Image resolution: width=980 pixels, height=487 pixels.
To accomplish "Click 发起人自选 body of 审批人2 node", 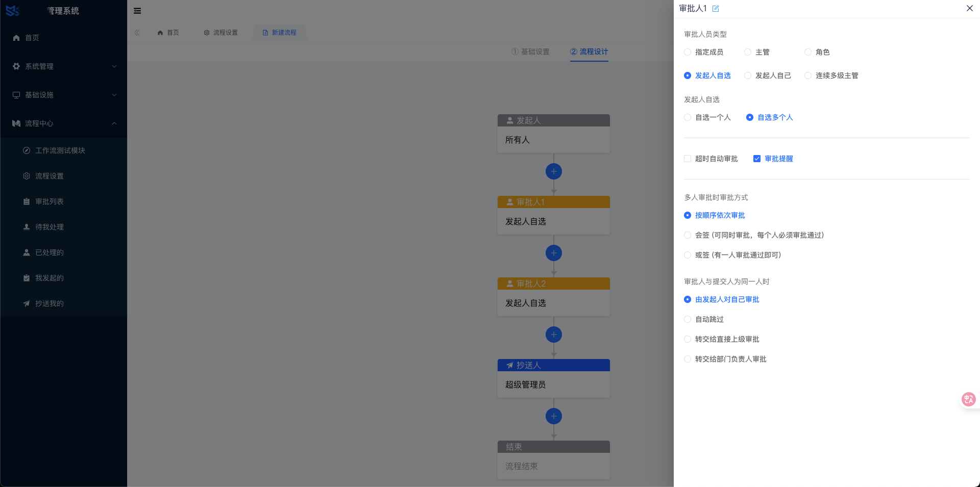I will pyautogui.click(x=554, y=303).
